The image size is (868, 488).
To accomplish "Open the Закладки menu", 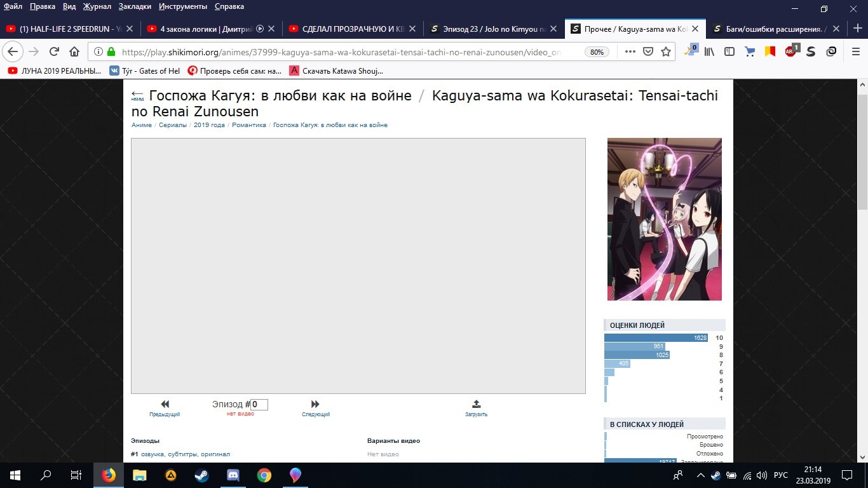I will [x=135, y=6].
